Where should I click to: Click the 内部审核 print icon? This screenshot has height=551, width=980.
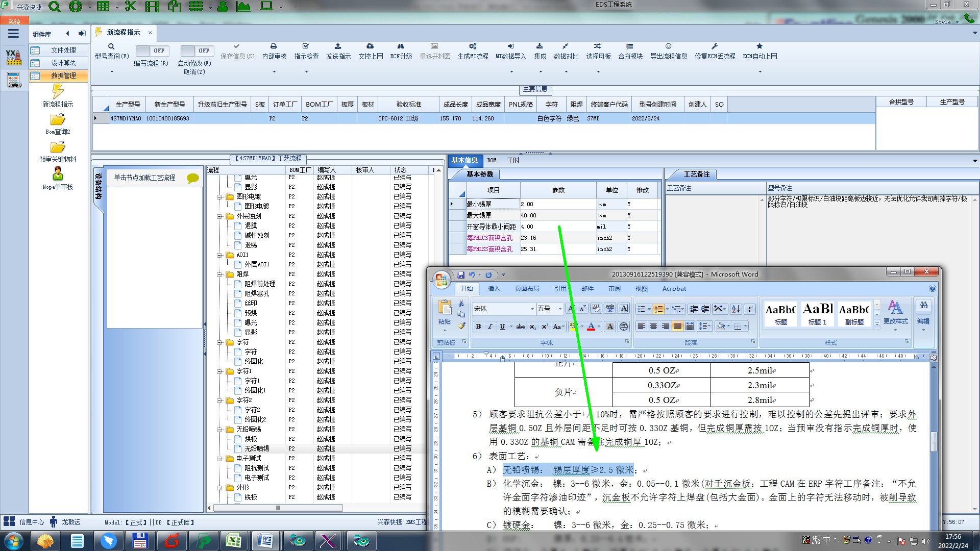coord(274,46)
